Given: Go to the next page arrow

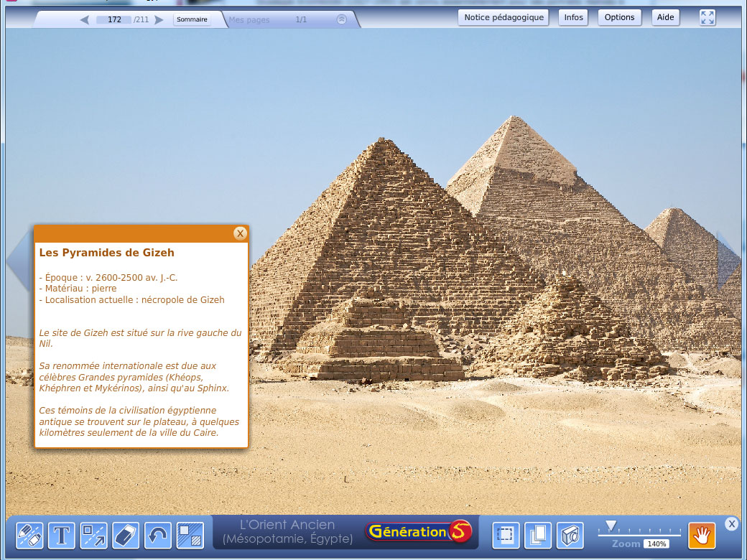Looking at the screenshot, I should pyautogui.click(x=159, y=19).
